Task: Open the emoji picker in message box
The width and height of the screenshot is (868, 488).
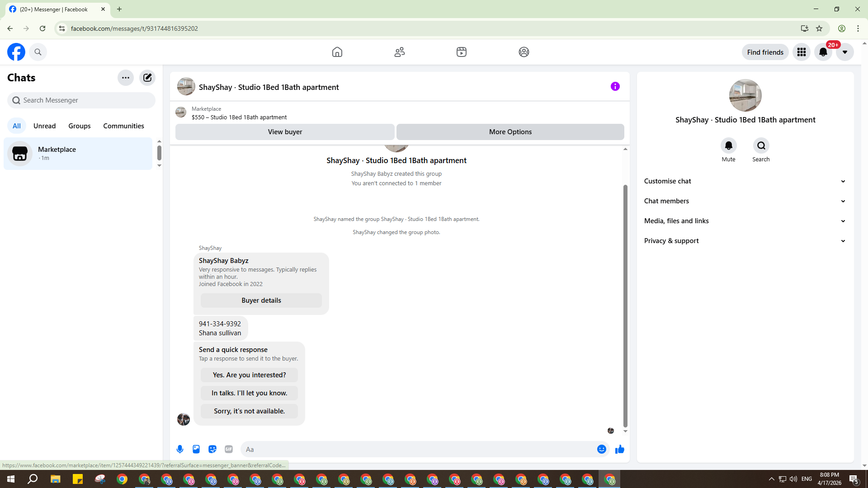Action: coord(601,449)
